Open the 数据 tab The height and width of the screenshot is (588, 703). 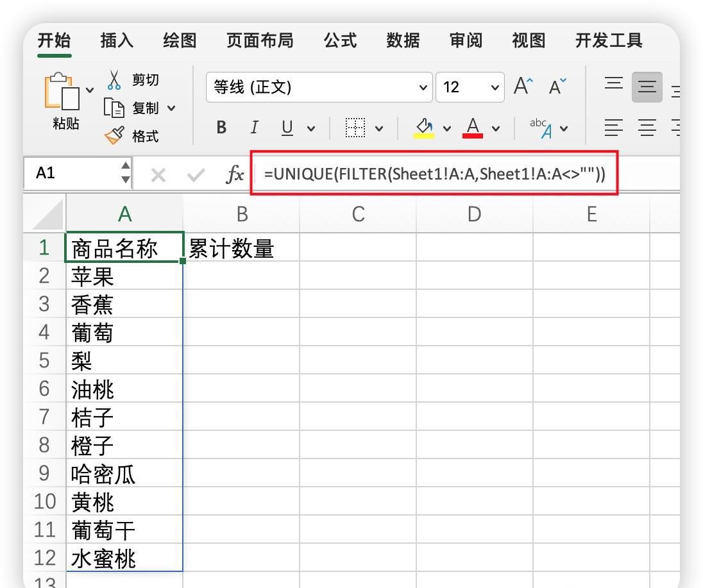coord(403,40)
